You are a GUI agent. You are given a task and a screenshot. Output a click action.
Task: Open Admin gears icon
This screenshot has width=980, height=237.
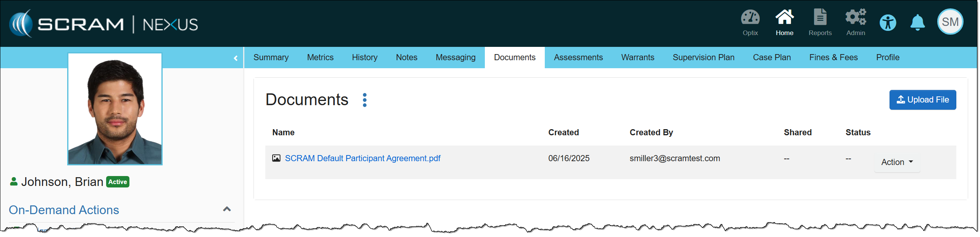[x=855, y=22]
